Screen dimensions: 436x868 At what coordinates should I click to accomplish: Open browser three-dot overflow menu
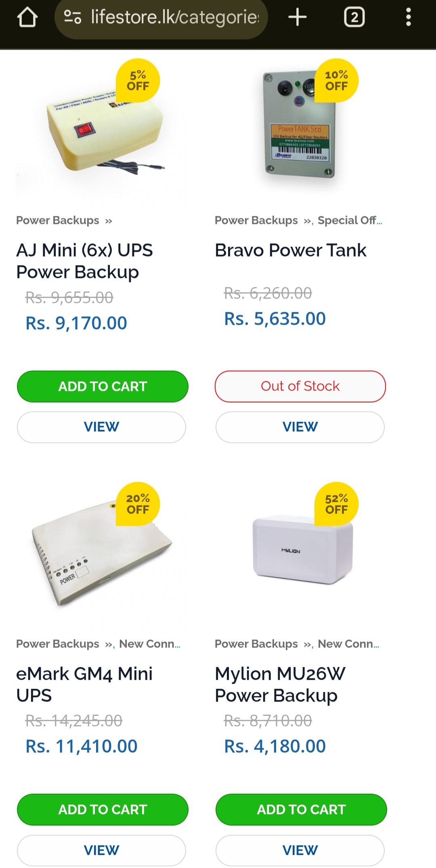point(409,17)
